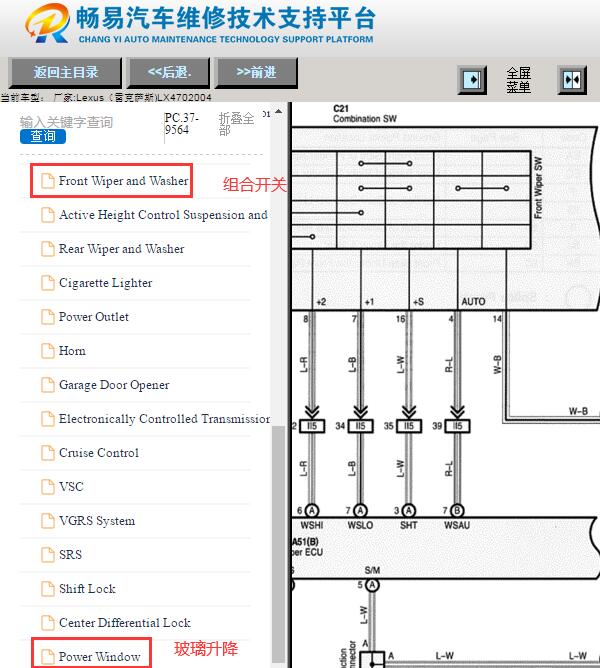Screen dimensions: 600x668
Task: Click the AUTO terminal label in diagram
Action: (x=473, y=302)
